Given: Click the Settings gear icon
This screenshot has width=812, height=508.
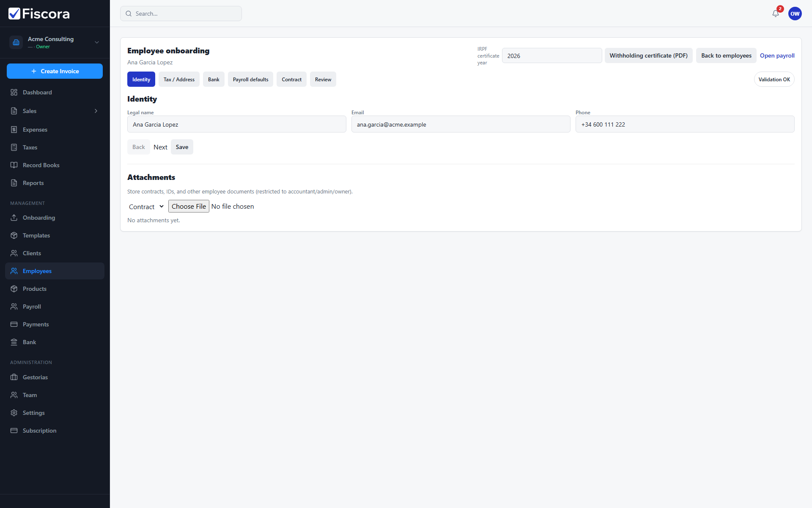Looking at the screenshot, I should coord(14,413).
